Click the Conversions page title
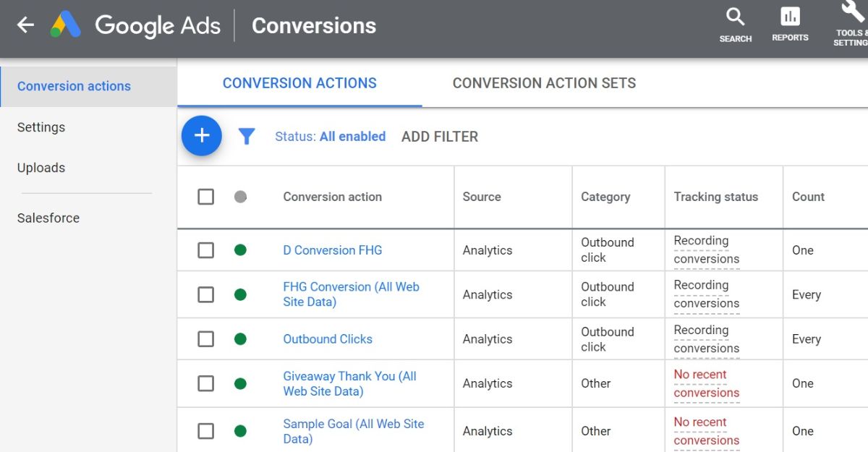This screenshot has width=868, height=452. pyautogui.click(x=314, y=25)
